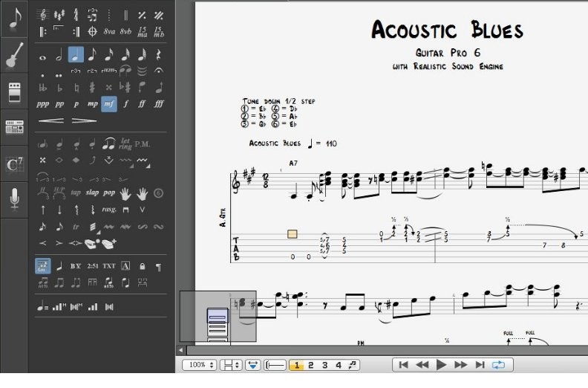Apply the 8va octave marking

108,31
